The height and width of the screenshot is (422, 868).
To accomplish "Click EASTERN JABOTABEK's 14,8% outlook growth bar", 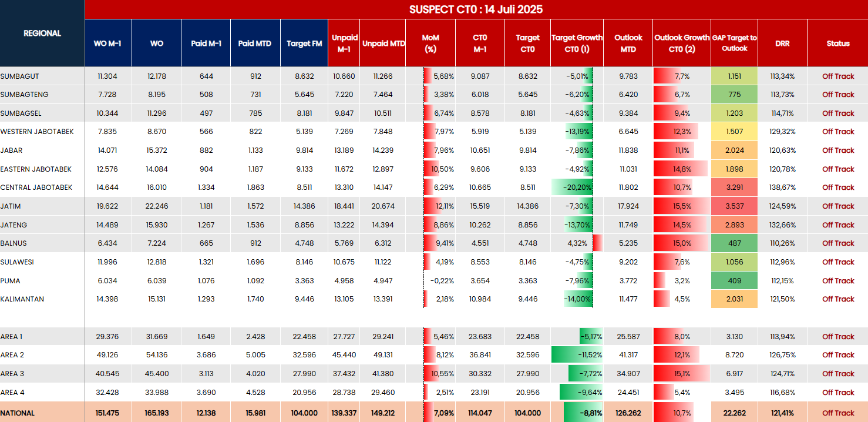I will [681, 169].
